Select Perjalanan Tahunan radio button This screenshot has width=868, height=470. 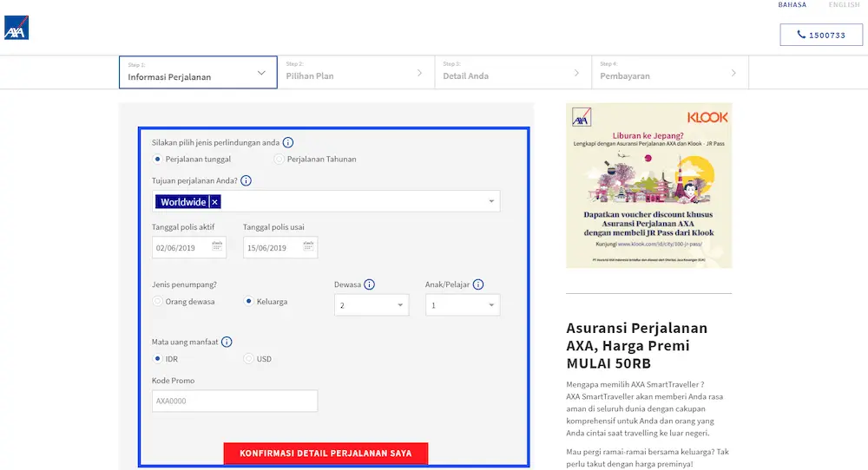pos(279,160)
